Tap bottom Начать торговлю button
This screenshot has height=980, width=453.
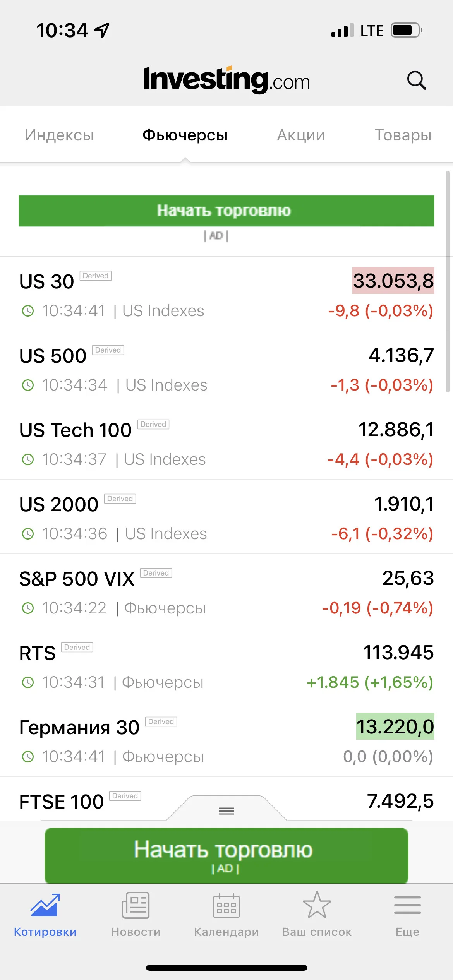226,855
